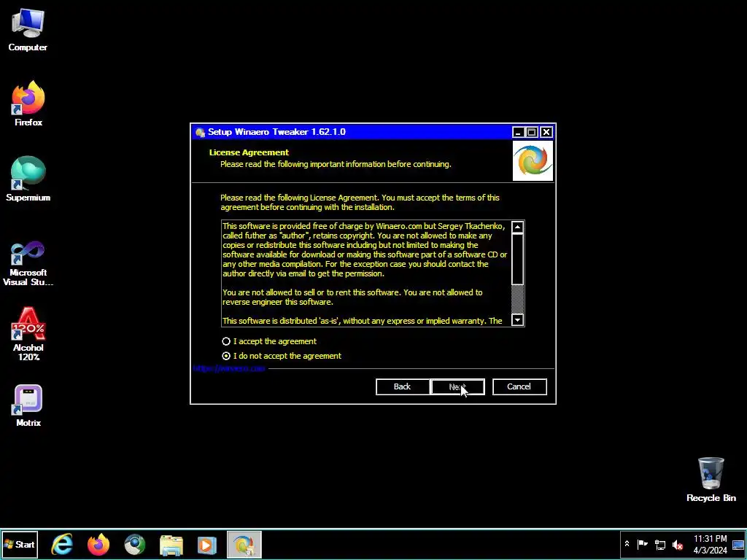
Task: Click the muted volume tray icon
Action: (x=677, y=544)
